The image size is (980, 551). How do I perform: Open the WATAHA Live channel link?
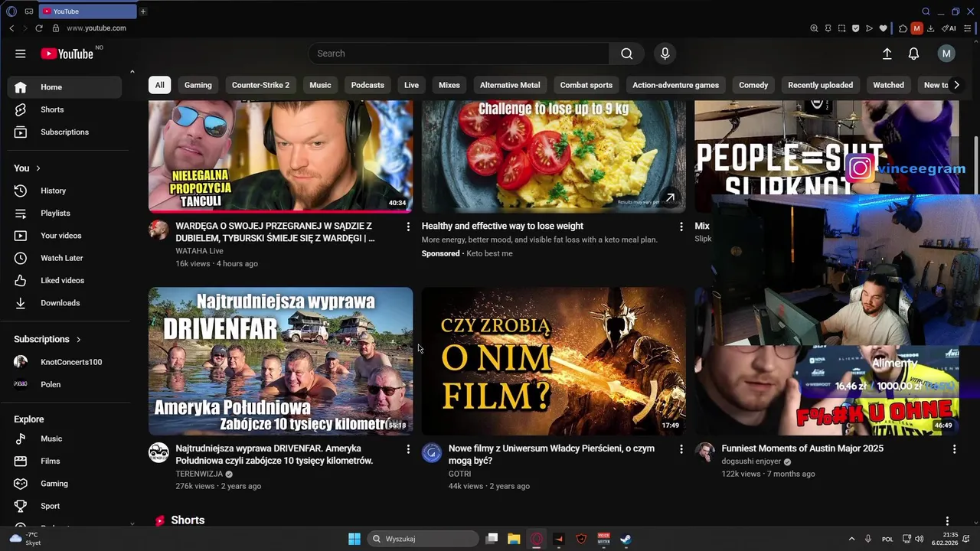point(199,251)
